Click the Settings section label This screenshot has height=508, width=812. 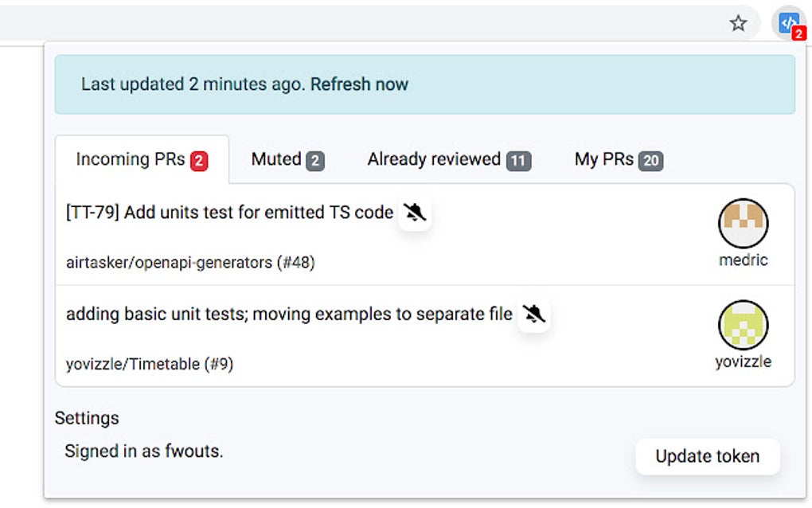tap(86, 418)
